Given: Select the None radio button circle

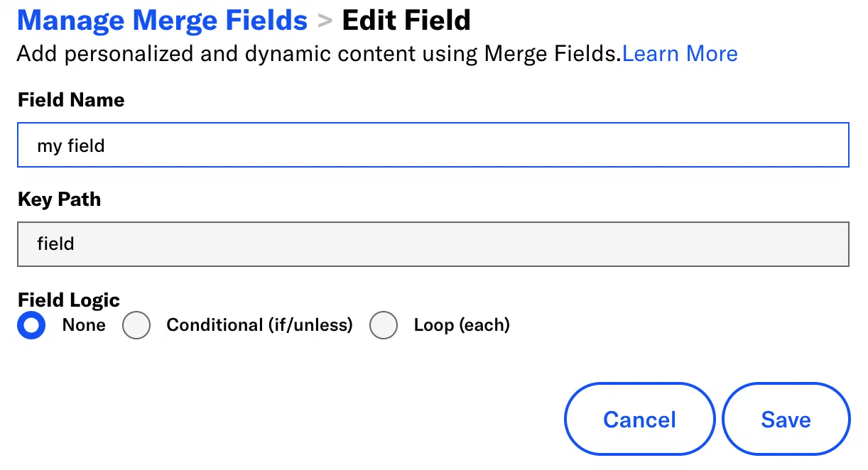Looking at the screenshot, I should (x=31, y=326).
